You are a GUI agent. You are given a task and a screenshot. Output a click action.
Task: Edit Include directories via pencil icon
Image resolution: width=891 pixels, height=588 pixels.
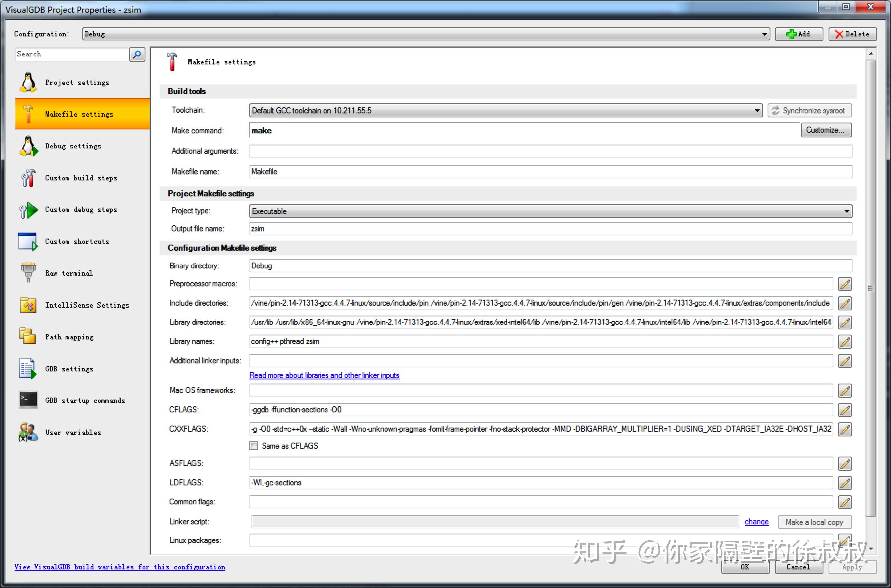(x=845, y=303)
